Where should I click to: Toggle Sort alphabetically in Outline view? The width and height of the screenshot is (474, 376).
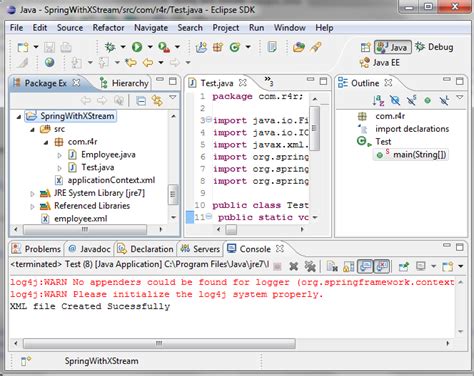[x=378, y=100]
